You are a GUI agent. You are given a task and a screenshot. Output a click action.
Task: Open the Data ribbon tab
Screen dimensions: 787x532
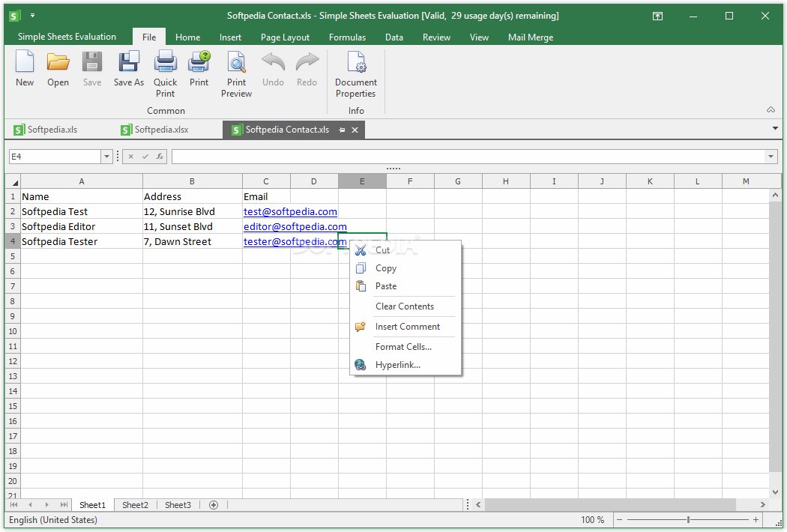(x=394, y=37)
